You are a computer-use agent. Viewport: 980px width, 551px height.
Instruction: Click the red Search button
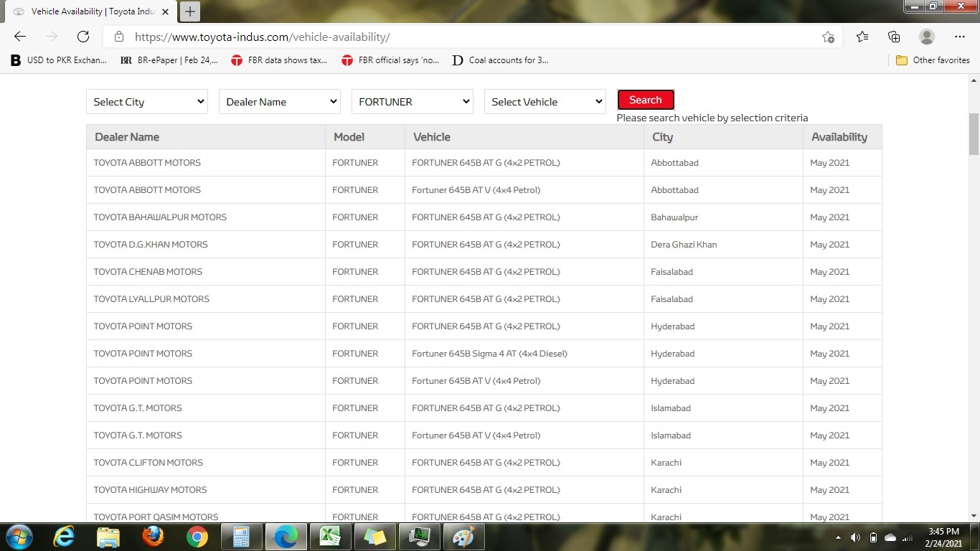click(646, 100)
